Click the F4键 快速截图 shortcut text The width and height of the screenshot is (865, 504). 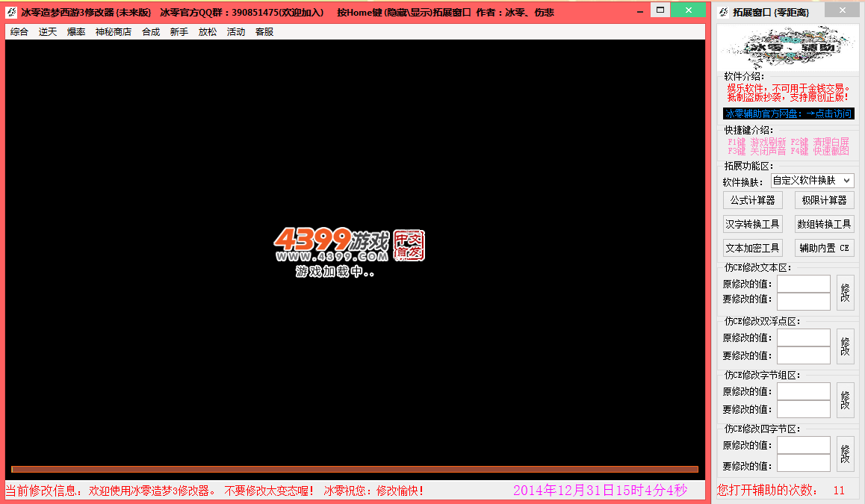(819, 151)
